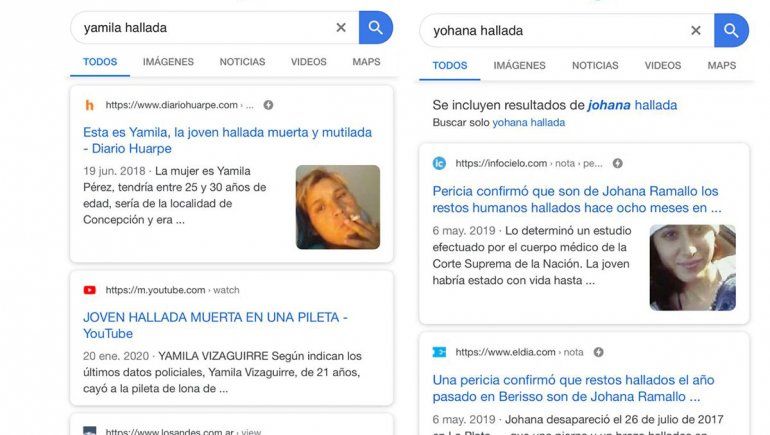Open the Diario Huarpe result thumbnail
The width and height of the screenshot is (770, 435).
tap(338, 207)
